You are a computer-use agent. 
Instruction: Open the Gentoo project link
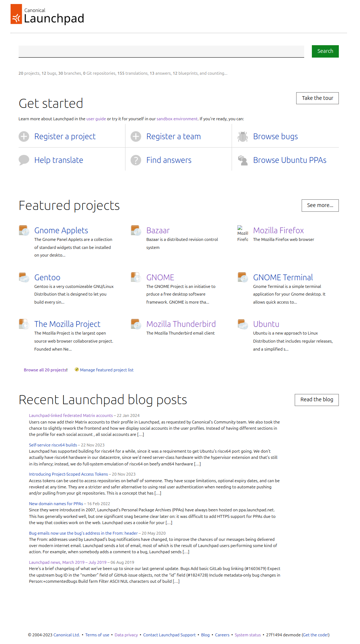47,277
